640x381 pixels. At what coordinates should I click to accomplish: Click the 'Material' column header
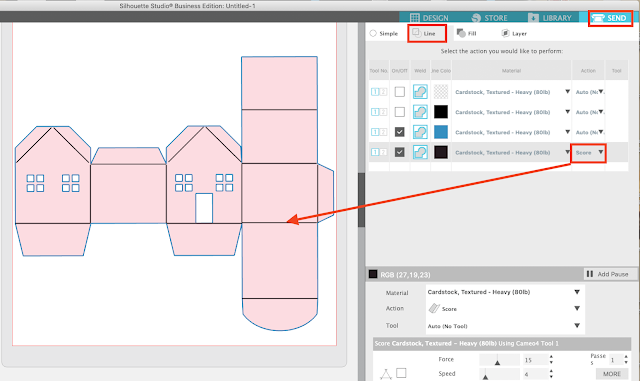pos(511,71)
